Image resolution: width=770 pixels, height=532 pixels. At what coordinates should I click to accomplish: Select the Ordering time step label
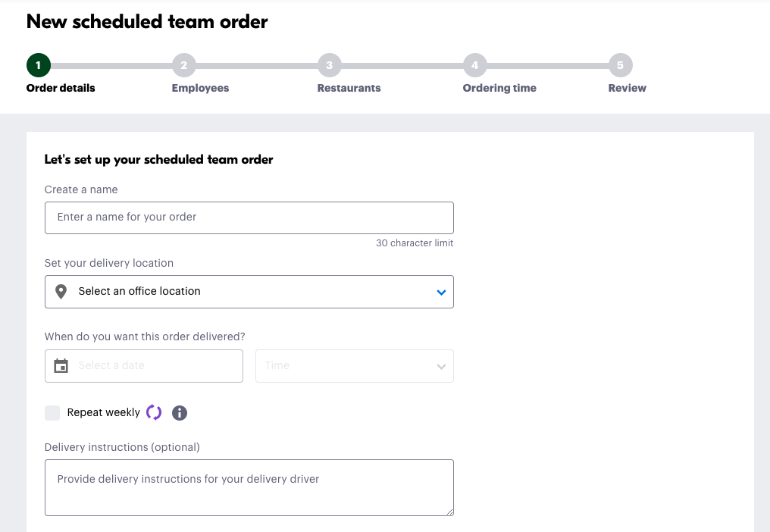pyautogui.click(x=499, y=88)
